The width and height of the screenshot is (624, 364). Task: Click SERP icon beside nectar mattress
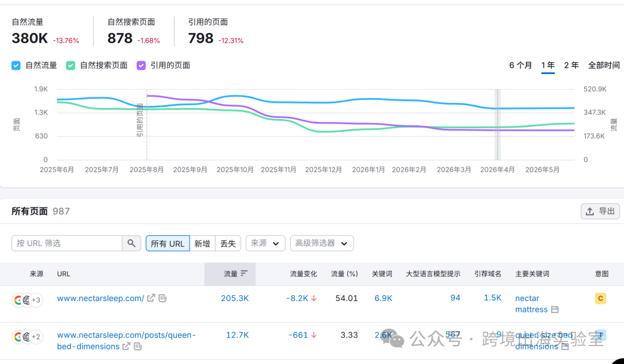coord(555,310)
